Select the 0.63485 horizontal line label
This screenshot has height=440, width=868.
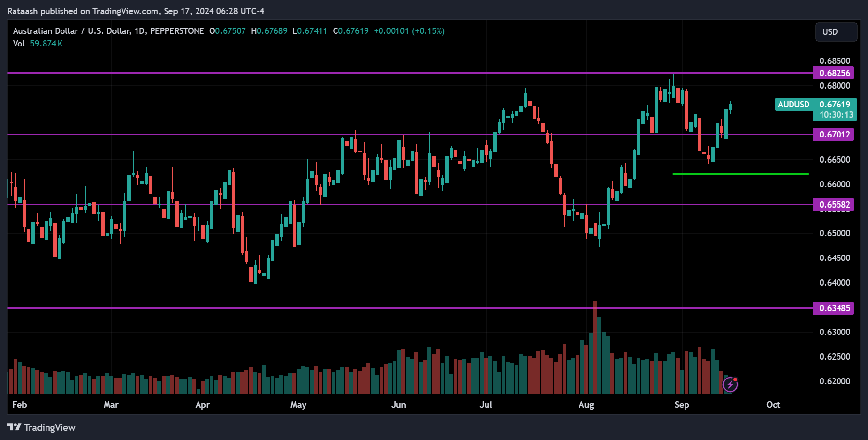[x=834, y=308]
